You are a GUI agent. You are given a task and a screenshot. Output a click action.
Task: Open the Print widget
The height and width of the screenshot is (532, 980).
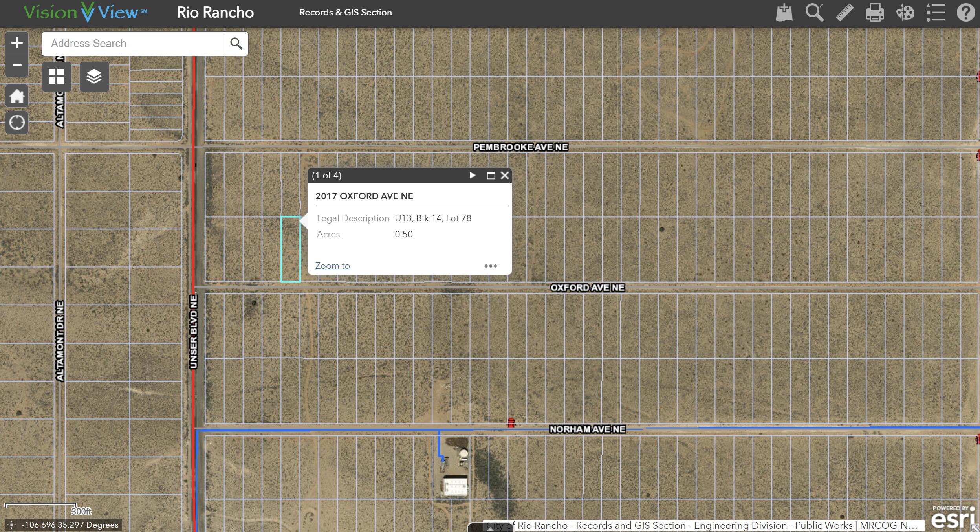pyautogui.click(x=875, y=13)
